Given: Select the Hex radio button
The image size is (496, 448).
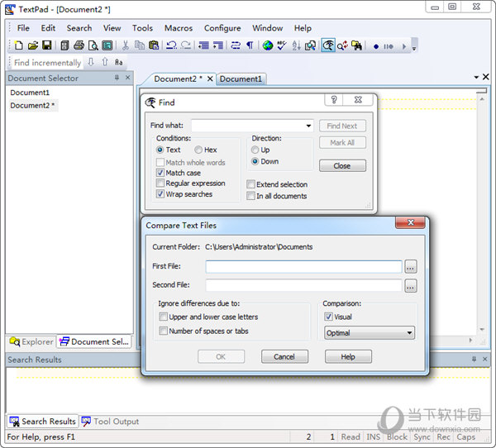Looking at the screenshot, I should point(198,150).
